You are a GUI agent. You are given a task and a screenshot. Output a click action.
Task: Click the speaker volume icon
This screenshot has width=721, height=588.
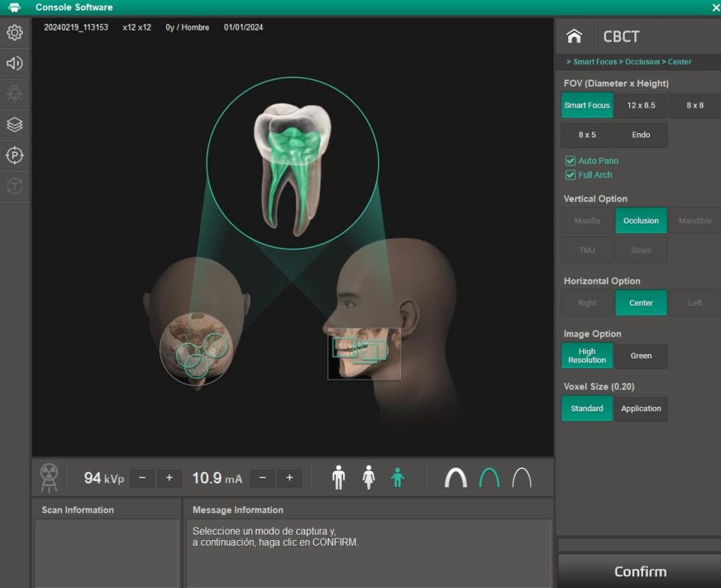pyautogui.click(x=15, y=64)
